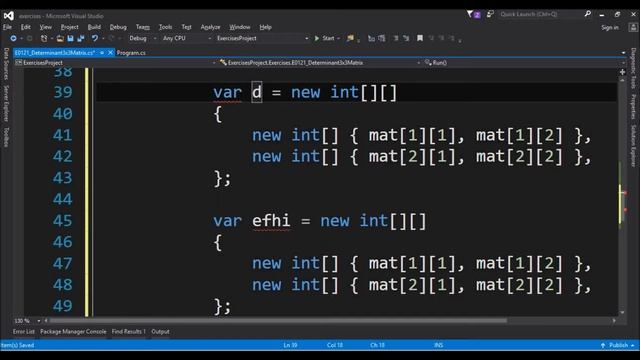Click the var keyword on line 39

[227, 93]
